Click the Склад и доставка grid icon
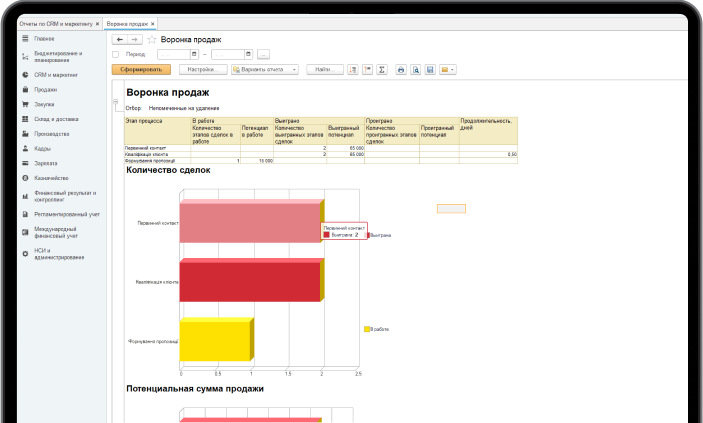The width and height of the screenshot is (703, 423). click(x=25, y=119)
